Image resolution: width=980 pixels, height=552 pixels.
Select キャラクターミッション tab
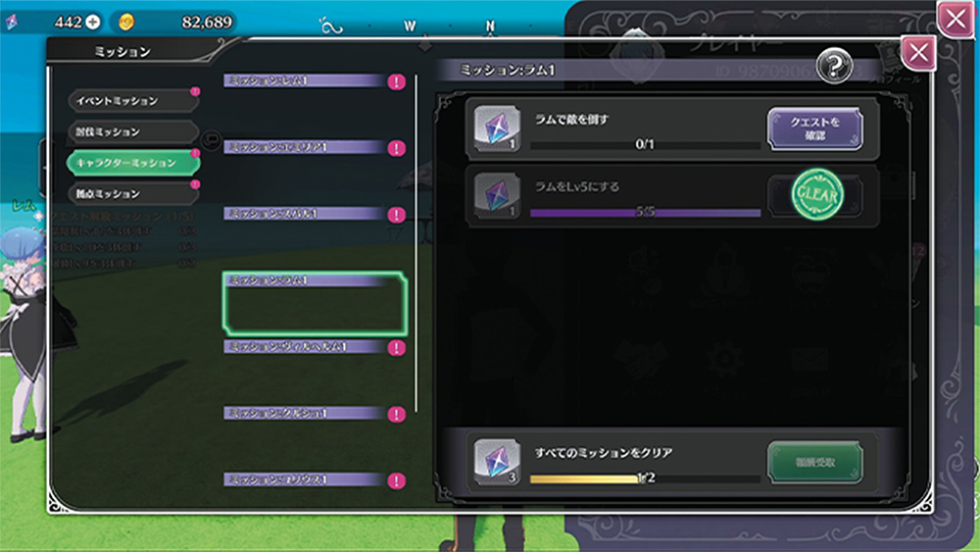pos(133,163)
